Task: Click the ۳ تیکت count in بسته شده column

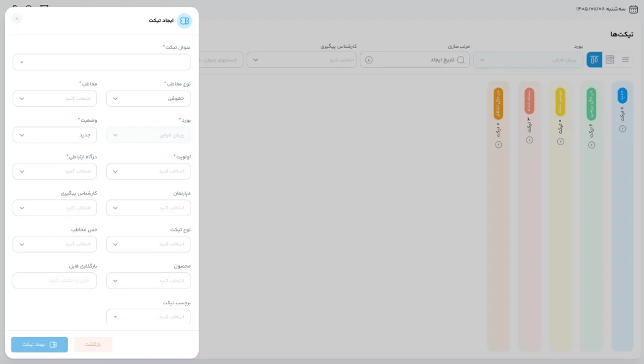Action: [x=530, y=125]
